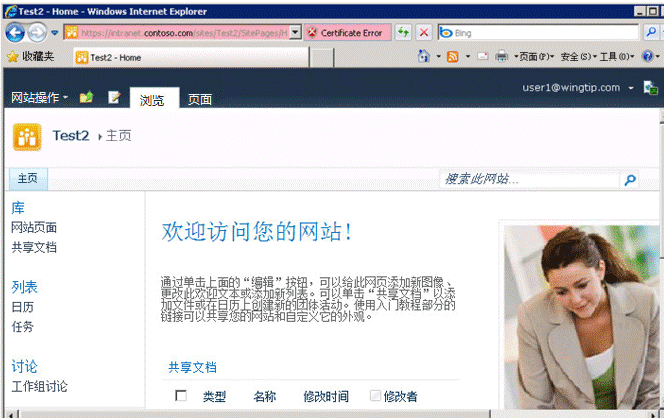Select the 主页 top navigation tab
664x418 pixels.
click(x=28, y=179)
